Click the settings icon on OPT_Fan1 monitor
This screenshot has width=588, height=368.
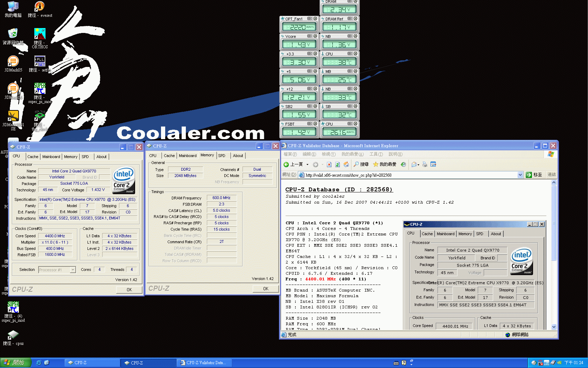[x=310, y=19]
